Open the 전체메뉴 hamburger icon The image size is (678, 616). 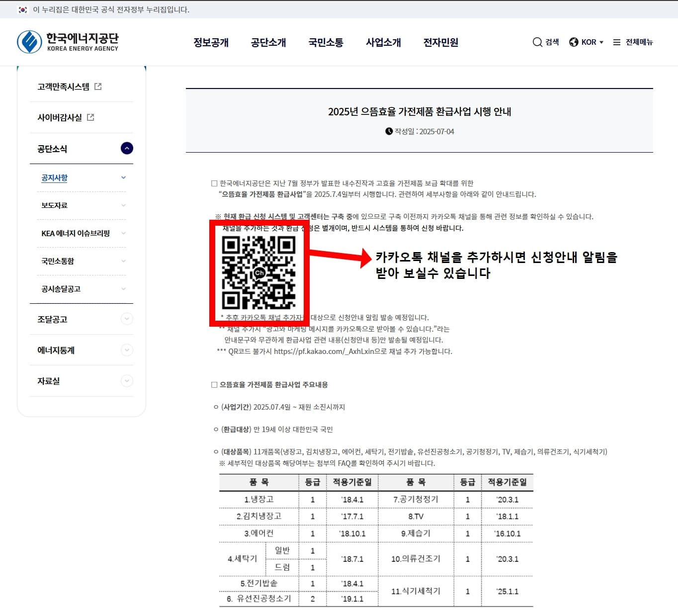tap(617, 42)
